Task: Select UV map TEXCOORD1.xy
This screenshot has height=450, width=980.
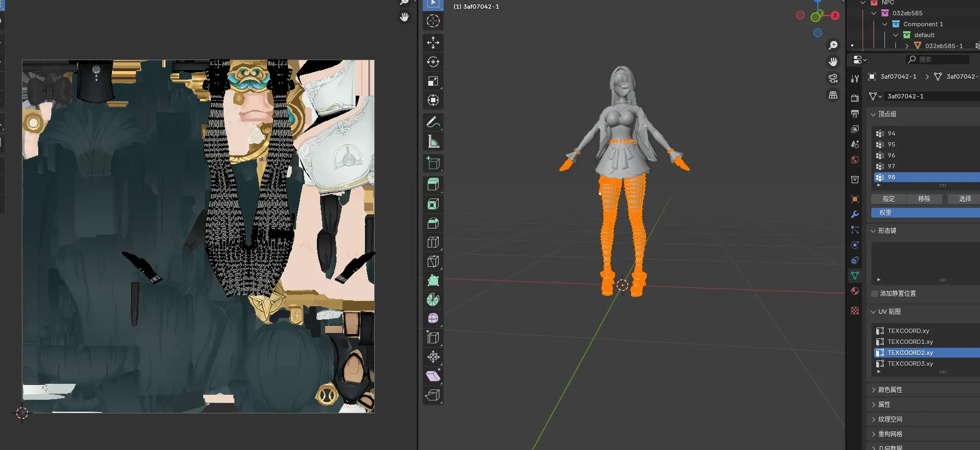Action: tap(927, 342)
